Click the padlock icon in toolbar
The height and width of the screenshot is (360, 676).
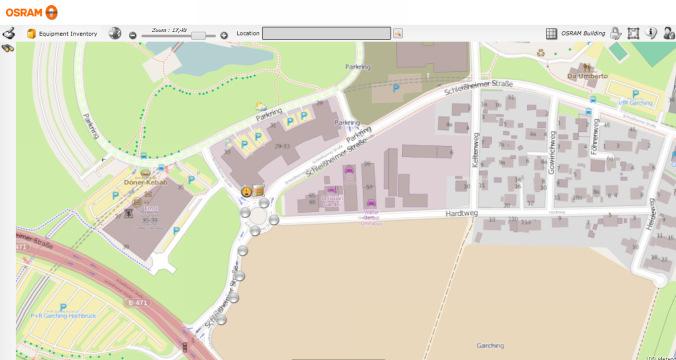[616, 33]
